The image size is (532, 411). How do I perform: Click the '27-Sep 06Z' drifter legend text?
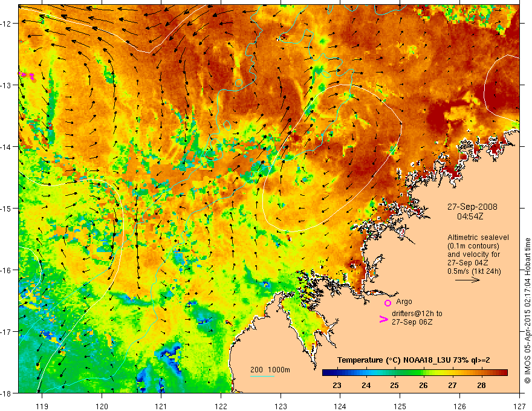click(x=412, y=322)
